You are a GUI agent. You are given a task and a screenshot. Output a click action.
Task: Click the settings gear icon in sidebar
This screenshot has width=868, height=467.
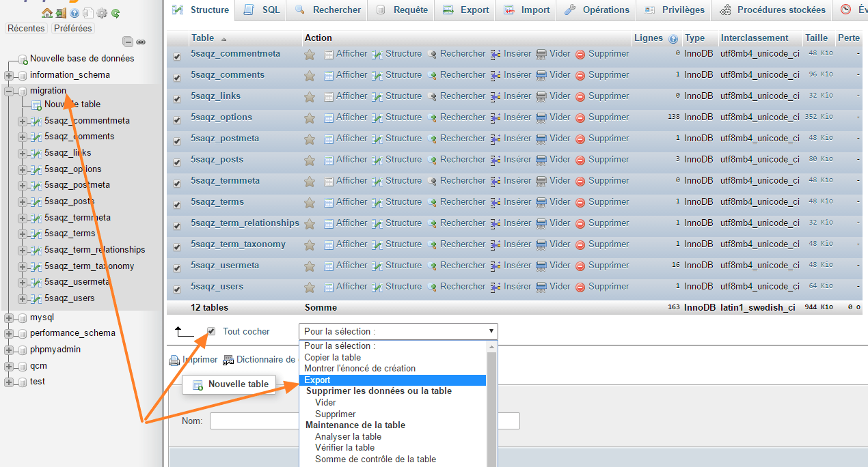102,13
